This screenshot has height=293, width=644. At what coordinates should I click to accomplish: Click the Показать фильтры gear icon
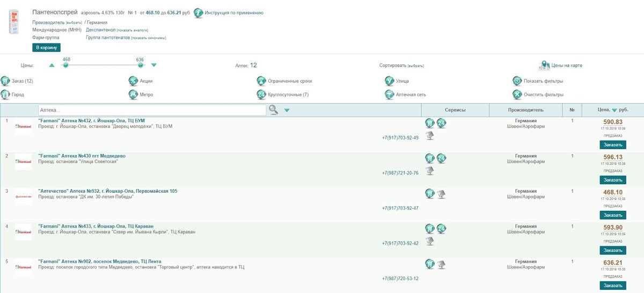pyautogui.click(x=517, y=81)
